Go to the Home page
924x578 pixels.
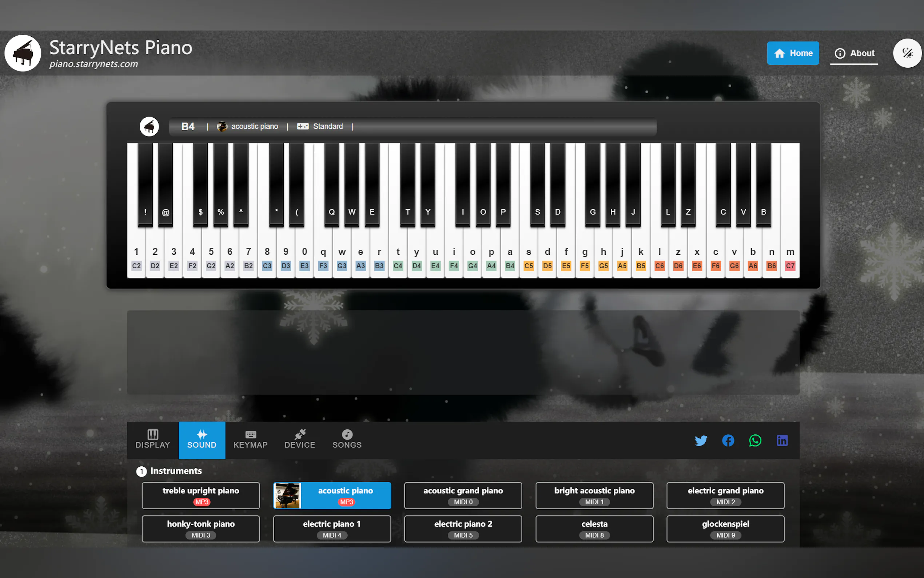click(793, 53)
